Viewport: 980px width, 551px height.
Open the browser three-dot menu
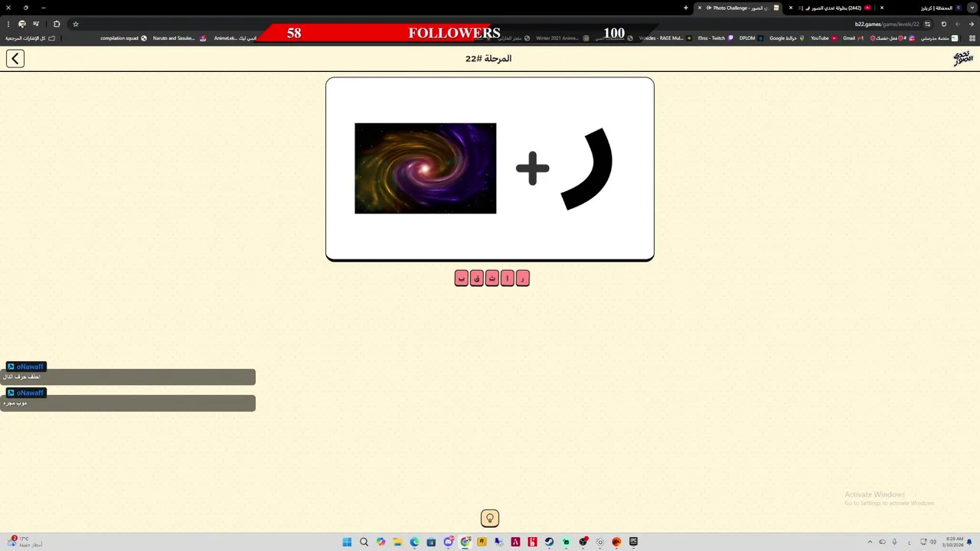8,24
